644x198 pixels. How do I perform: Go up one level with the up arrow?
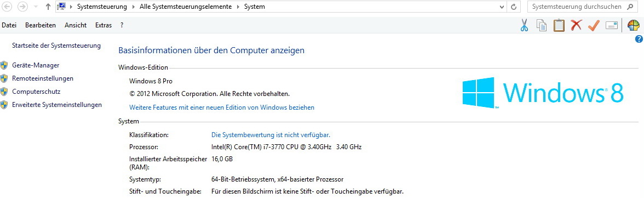tap(48, 7)
